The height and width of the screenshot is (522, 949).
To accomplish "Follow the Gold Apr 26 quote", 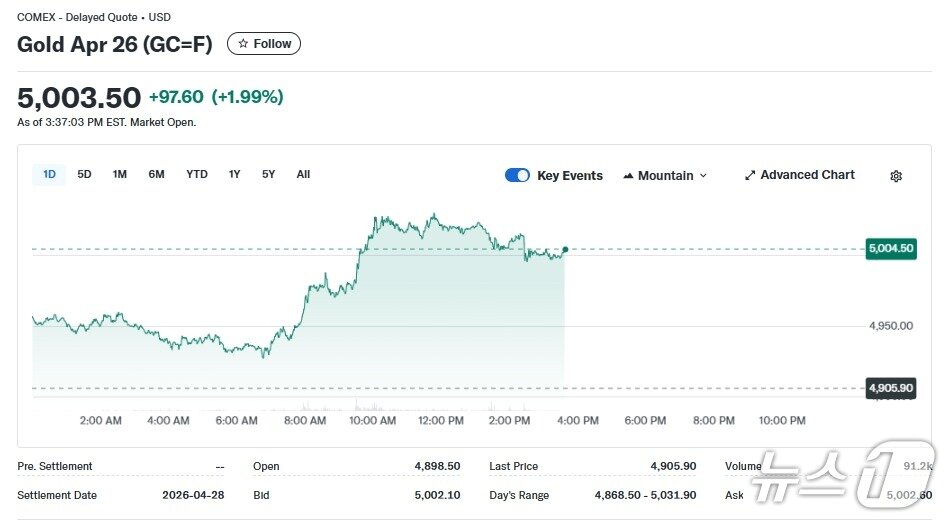I will [x=264, y=44].
